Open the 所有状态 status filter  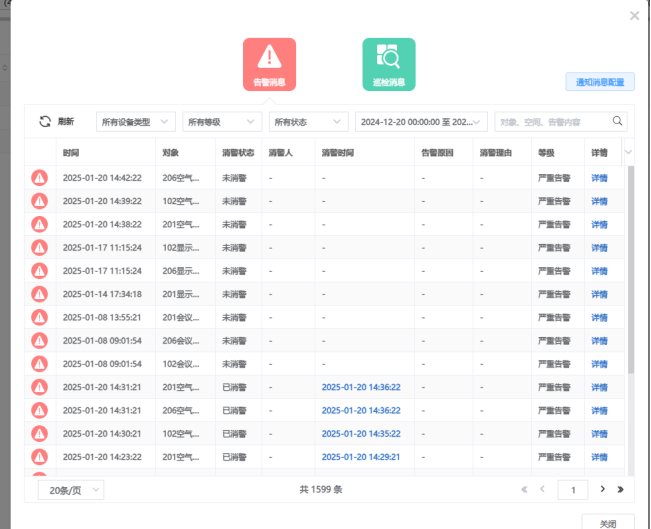308,121
